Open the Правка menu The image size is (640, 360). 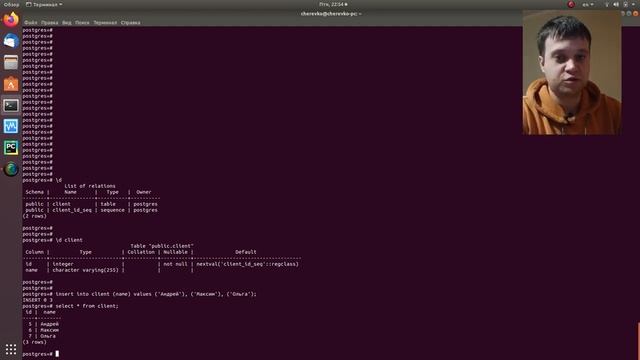click(x=49, y=23)
